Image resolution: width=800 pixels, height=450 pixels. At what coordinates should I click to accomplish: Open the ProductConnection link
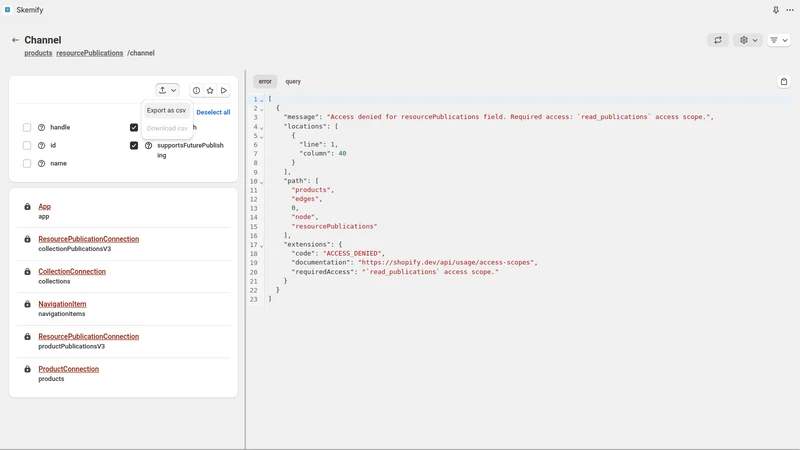click(x=69, y=369)
